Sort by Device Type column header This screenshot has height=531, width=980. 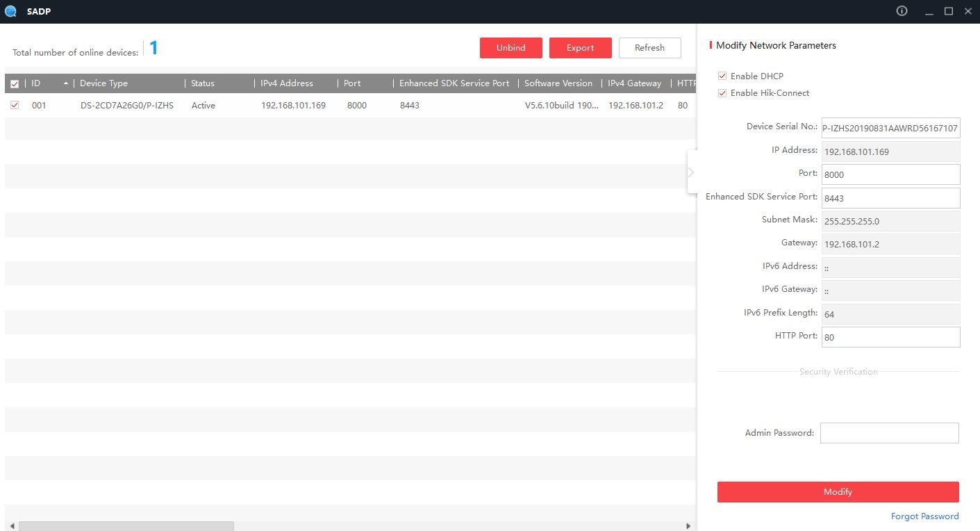click(104, 83)
